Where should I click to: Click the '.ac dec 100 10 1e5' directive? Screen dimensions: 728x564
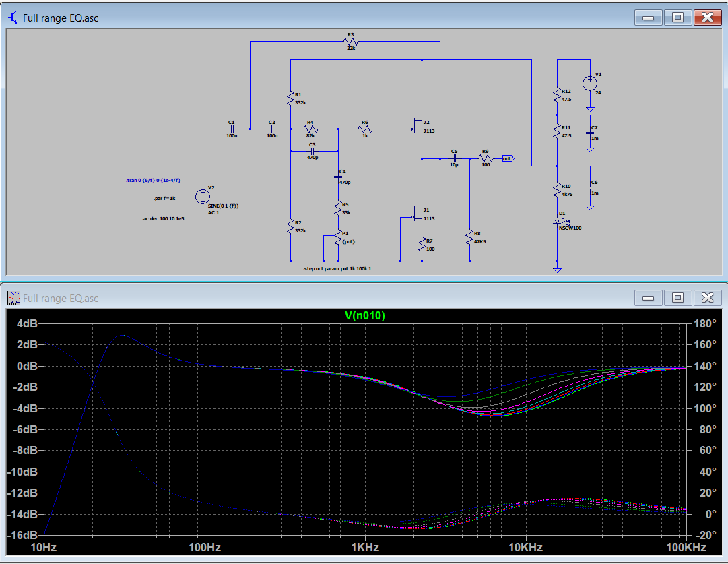click(x=163, y=218)
